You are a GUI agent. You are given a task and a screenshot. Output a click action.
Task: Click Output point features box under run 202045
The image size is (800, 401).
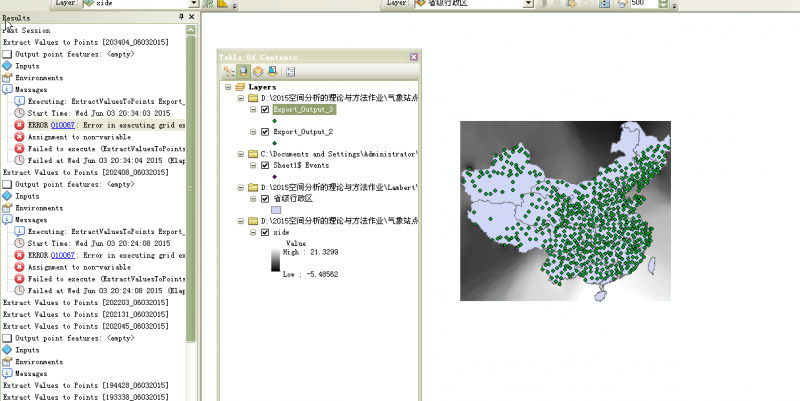[7, 338]
